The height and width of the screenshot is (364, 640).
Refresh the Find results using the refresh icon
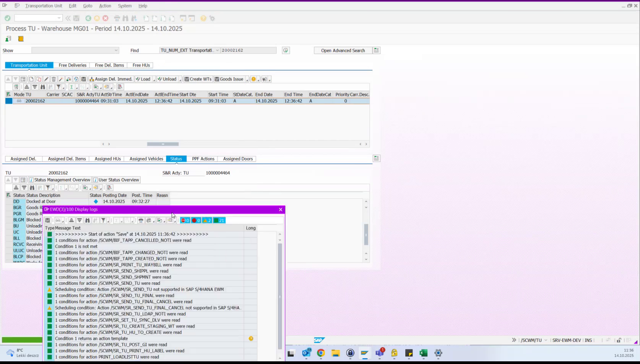pyautogui.click(x=286, y=50)
